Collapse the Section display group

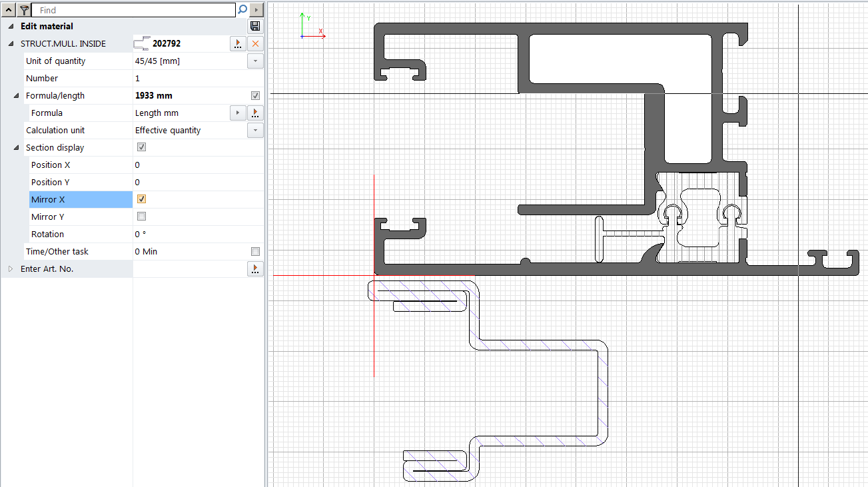click(x=16, y=147)
